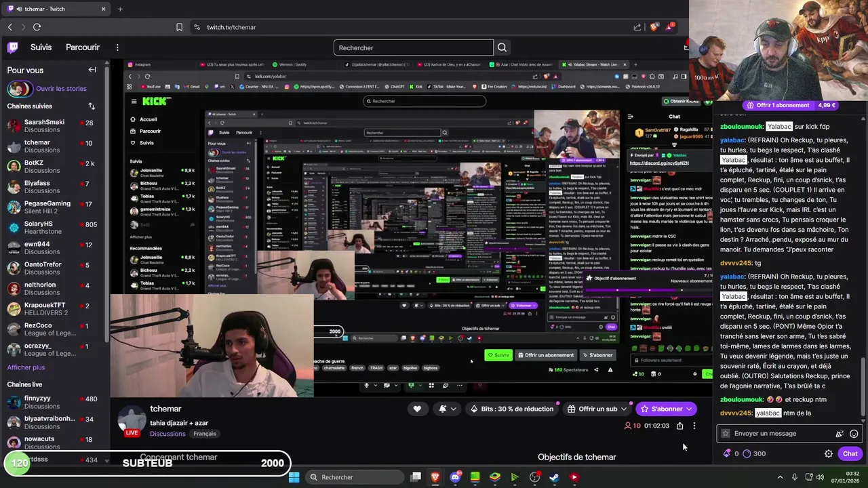Open SaarahSmaki channel in sidebar
This screenshot has height=488, width=868.
(x=53, y=126)
